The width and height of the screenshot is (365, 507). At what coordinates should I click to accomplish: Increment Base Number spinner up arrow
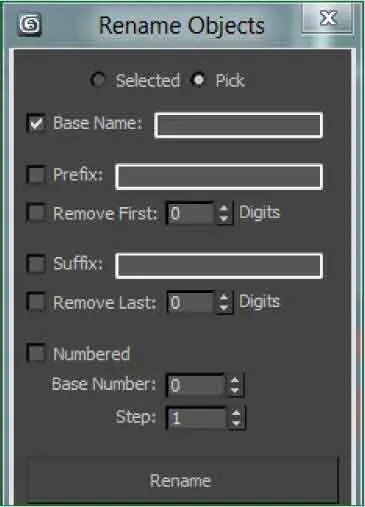235,380
